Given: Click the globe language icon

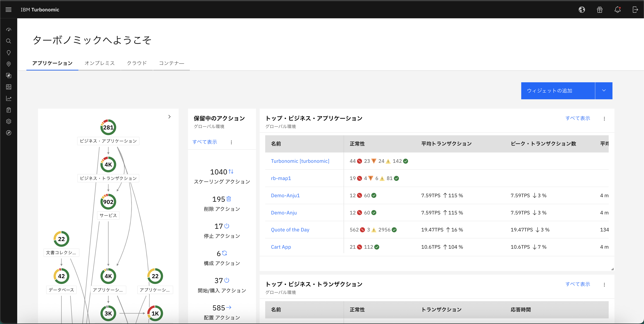Looking at the screenshot, I should pos(582,9).
